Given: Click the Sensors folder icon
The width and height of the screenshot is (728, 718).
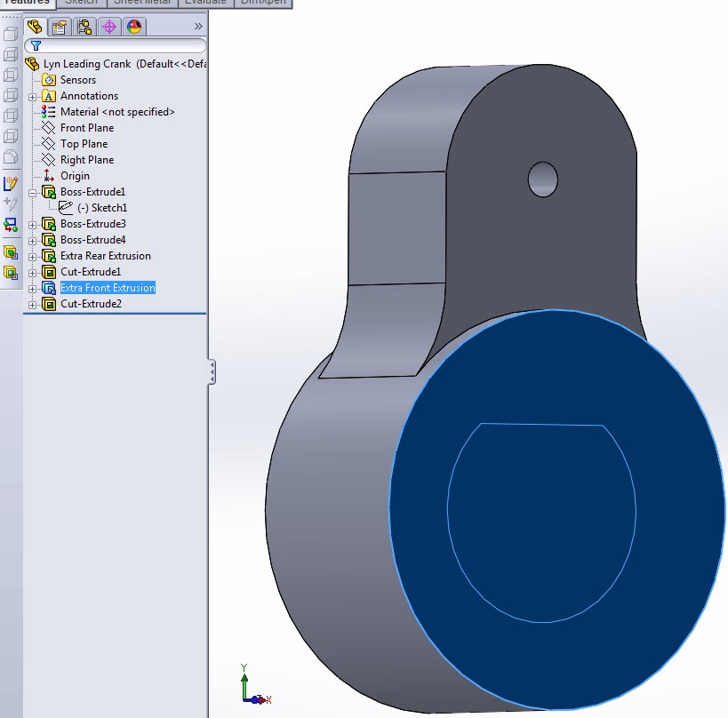Looking at the screenshot, I should [49, 80].
